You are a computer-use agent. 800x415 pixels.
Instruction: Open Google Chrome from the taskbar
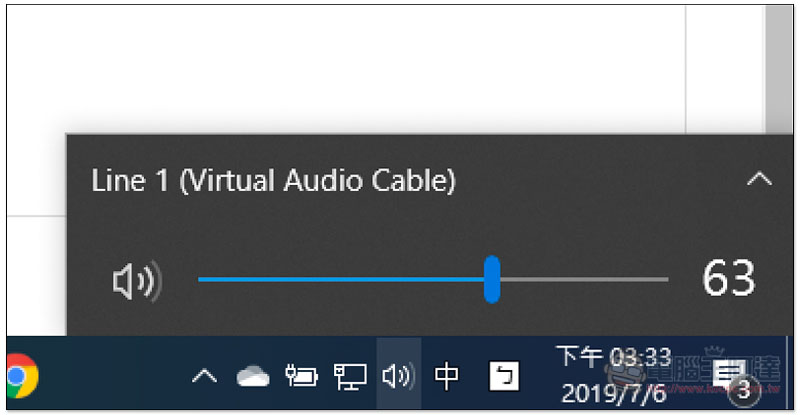click(x=21, y=376)
